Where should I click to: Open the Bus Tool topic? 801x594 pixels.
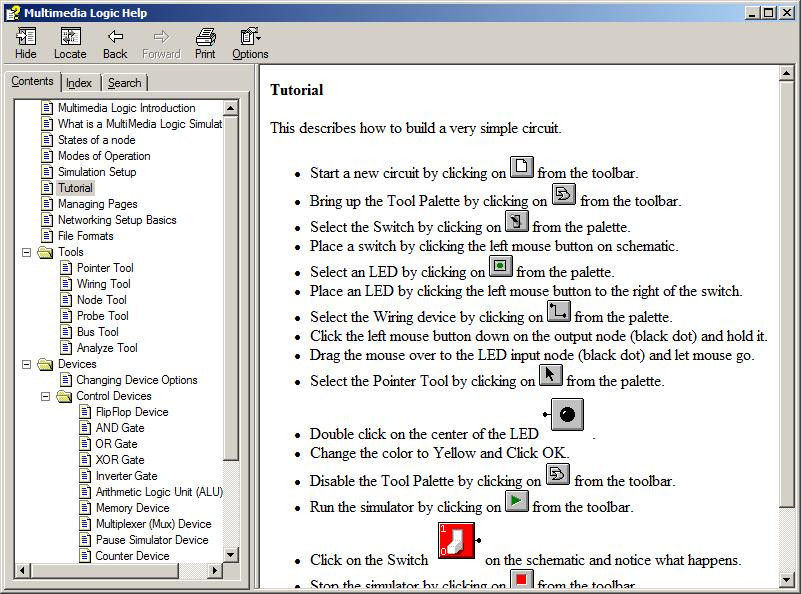(x=98, y=332)
